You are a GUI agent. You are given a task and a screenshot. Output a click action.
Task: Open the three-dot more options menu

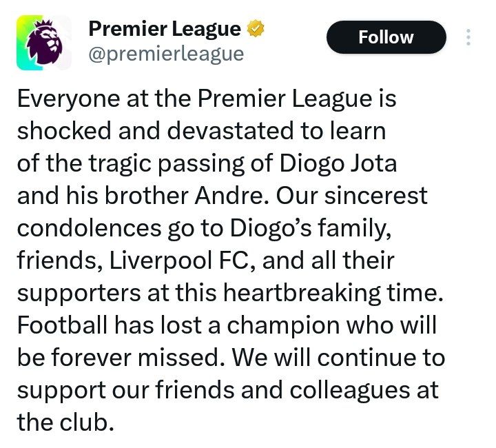coord(468,37)
